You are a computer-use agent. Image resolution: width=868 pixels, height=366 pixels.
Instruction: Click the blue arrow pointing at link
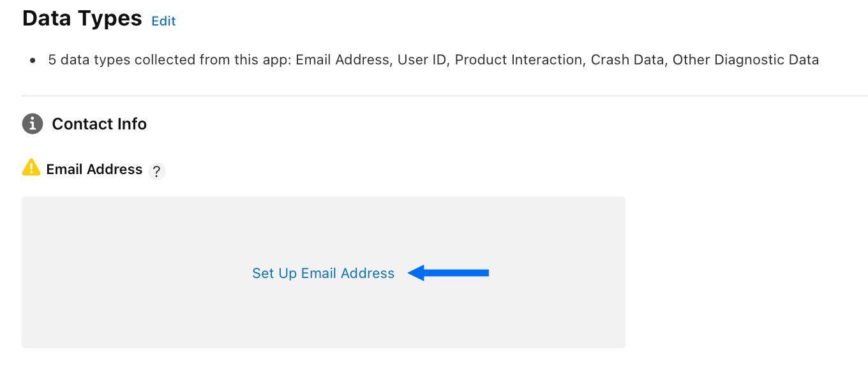(448, 273)
